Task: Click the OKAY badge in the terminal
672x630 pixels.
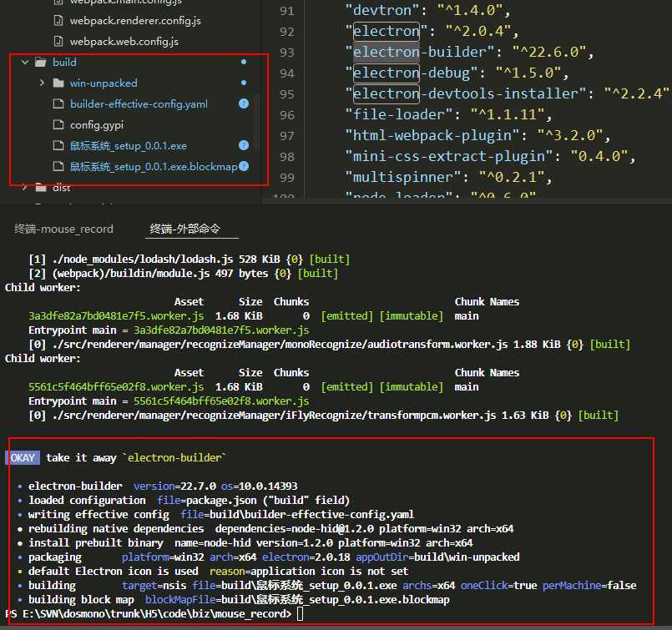Action: [23, 458]
